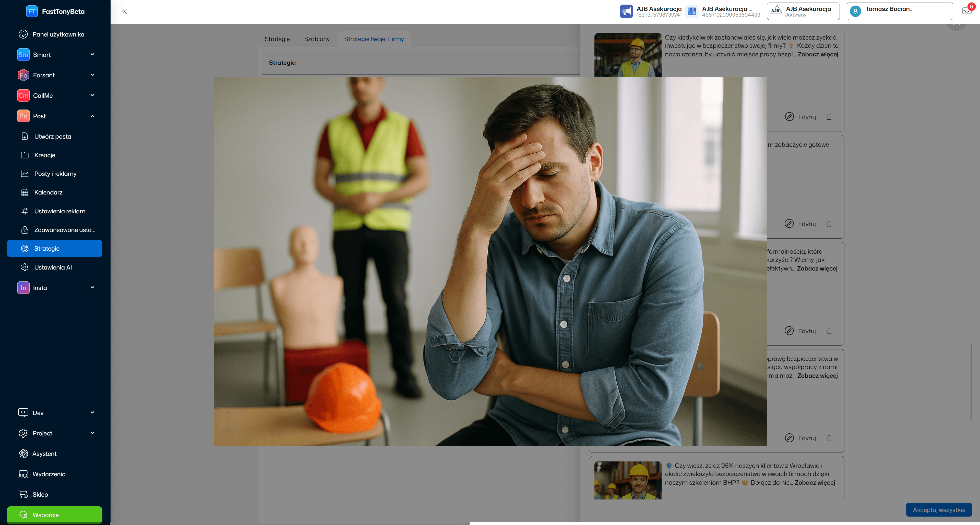Select the Strategie sidebar item
The width and height of the screenshot is (980, 525).
coord(55,249)
